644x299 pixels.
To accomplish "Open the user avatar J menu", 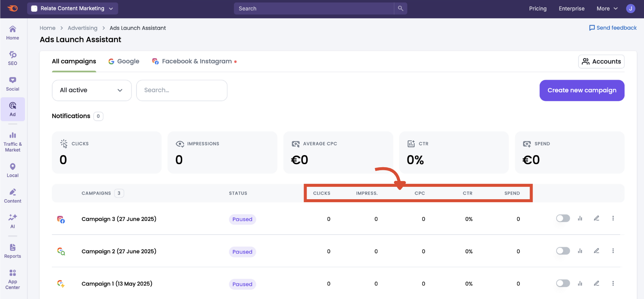I will tap(630, 8).
